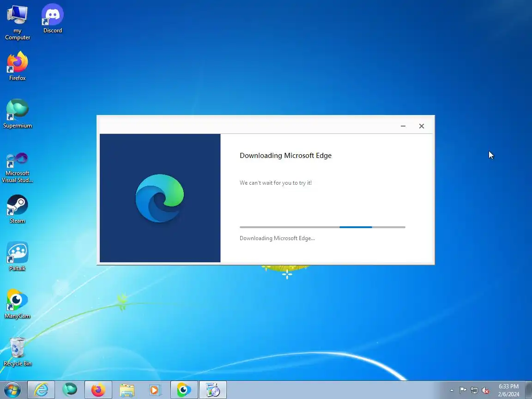Screen dimensions: 532x399
Task: Switch to the Edge installer taskbar item
Action: tap(213, 390)
